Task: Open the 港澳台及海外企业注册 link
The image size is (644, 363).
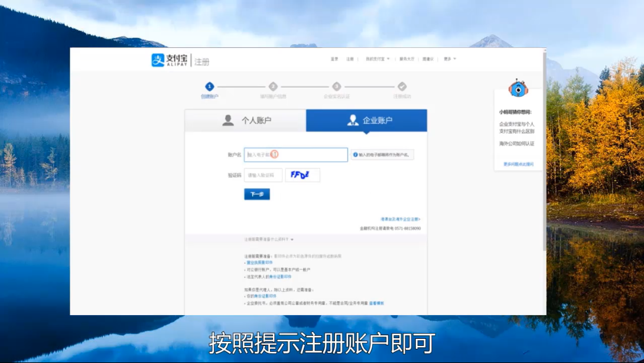Action: coord(400,219)
